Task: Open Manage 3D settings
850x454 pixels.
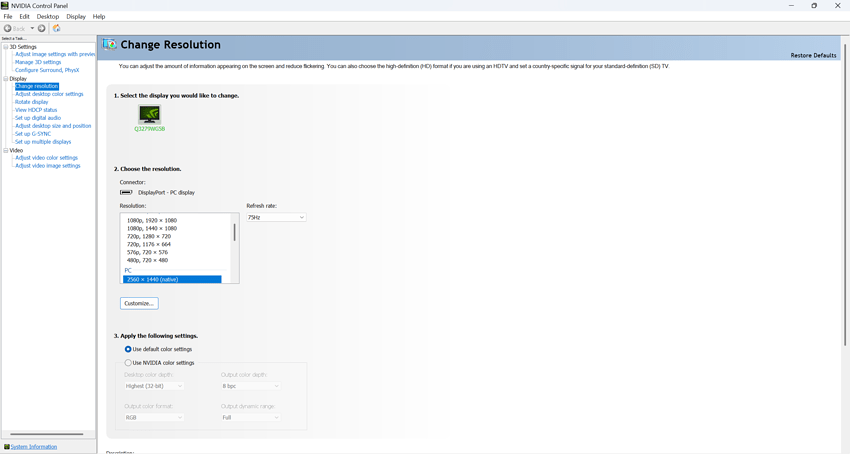Action: pyautogui.click(x=38, y=62)
